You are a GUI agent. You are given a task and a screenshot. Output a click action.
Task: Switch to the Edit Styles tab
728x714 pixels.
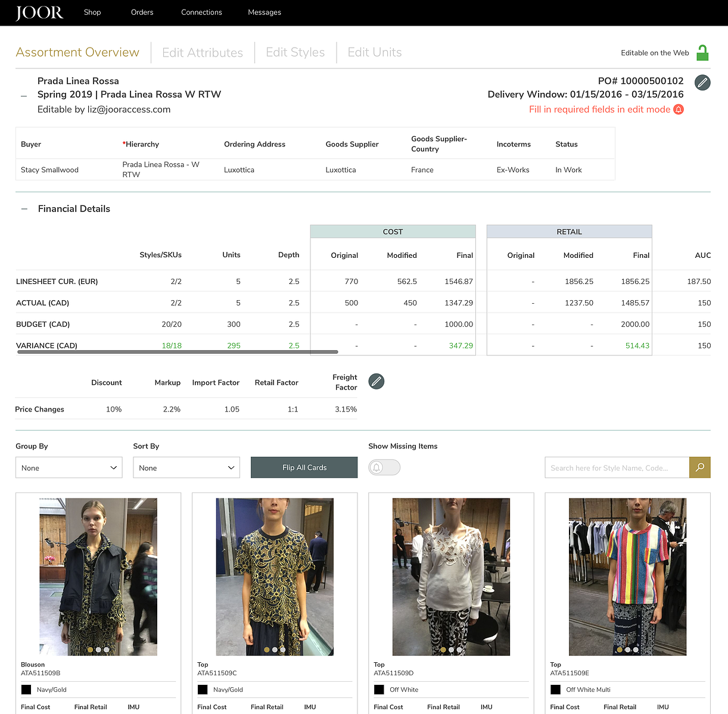click(295, 52)
